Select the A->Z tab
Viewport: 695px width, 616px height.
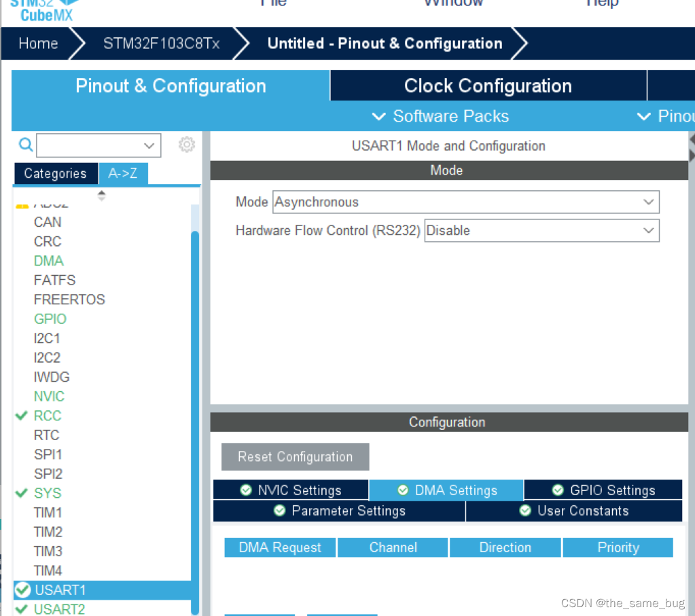click(123, 173)
